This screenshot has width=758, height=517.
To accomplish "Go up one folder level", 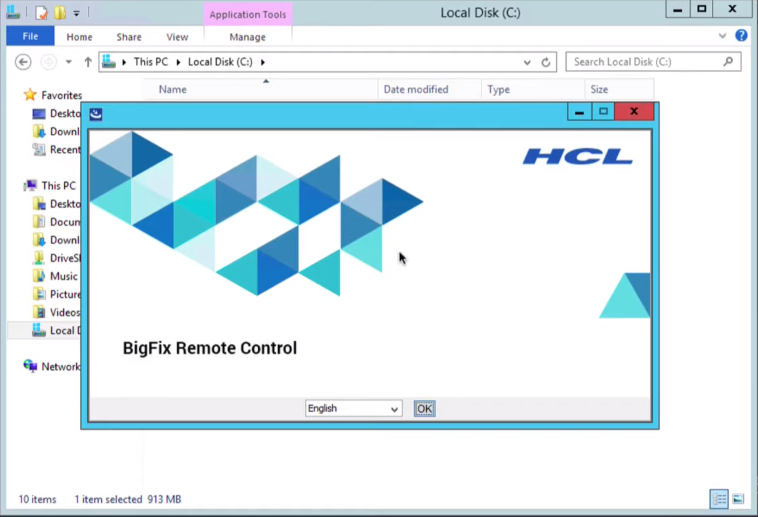I will (87, 62).
